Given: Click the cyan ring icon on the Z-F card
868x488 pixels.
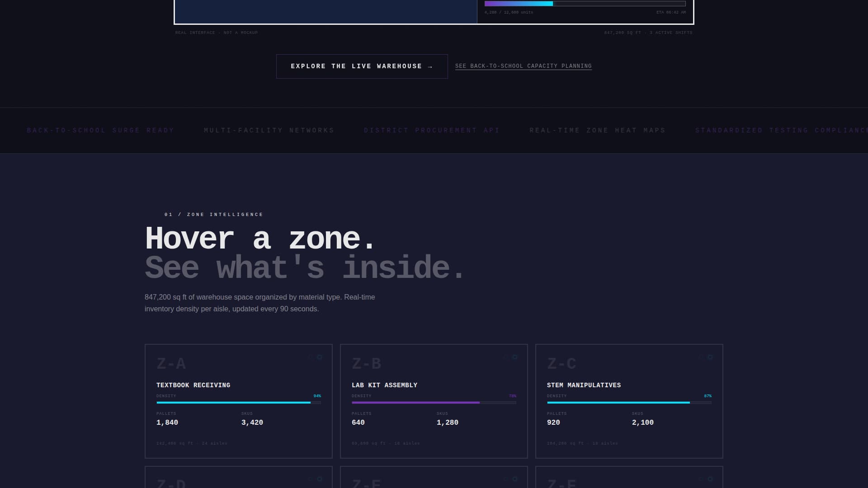Looking at the screenshot, I should (710, 479).
